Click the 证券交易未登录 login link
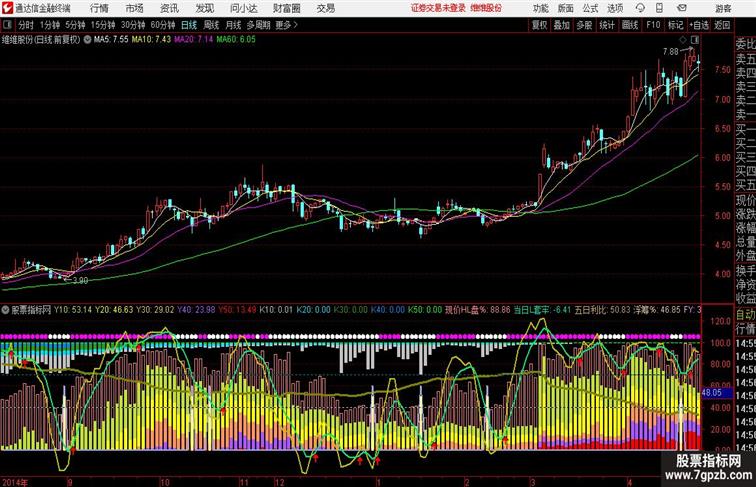This screenshot has height=487, width=756. point(438,8)
